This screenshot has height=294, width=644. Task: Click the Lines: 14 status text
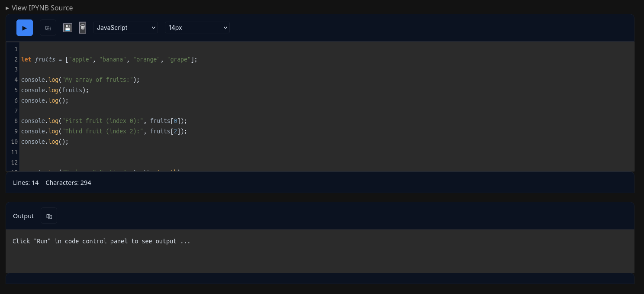(26, 183)
